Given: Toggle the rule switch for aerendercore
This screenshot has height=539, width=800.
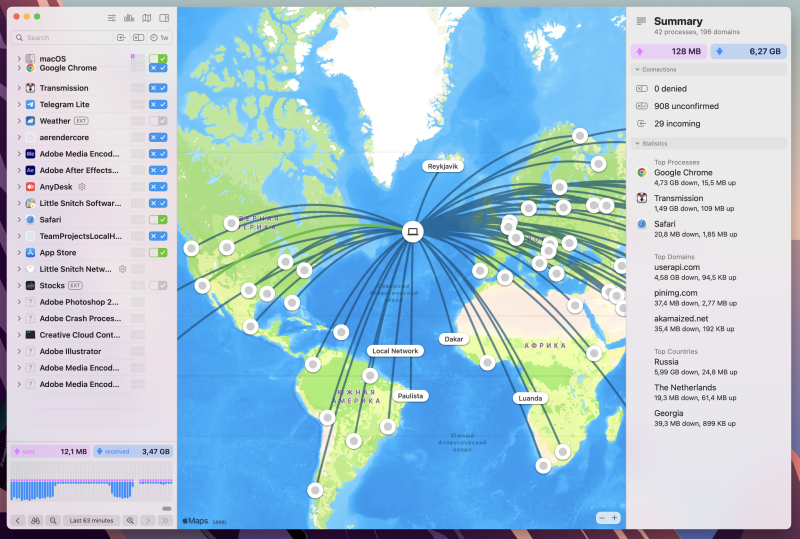Looking at the screenshot, I should [158, 137].
